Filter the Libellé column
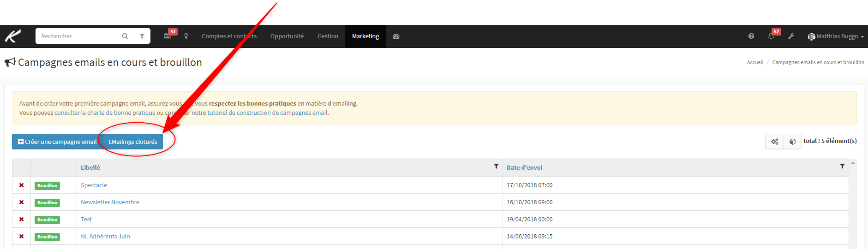 pyautogui.click(x=496, y=166)
